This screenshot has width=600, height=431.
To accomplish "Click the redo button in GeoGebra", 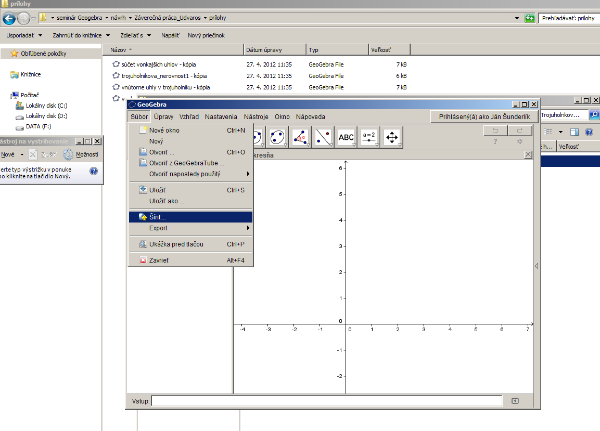I will coord(520,131).
